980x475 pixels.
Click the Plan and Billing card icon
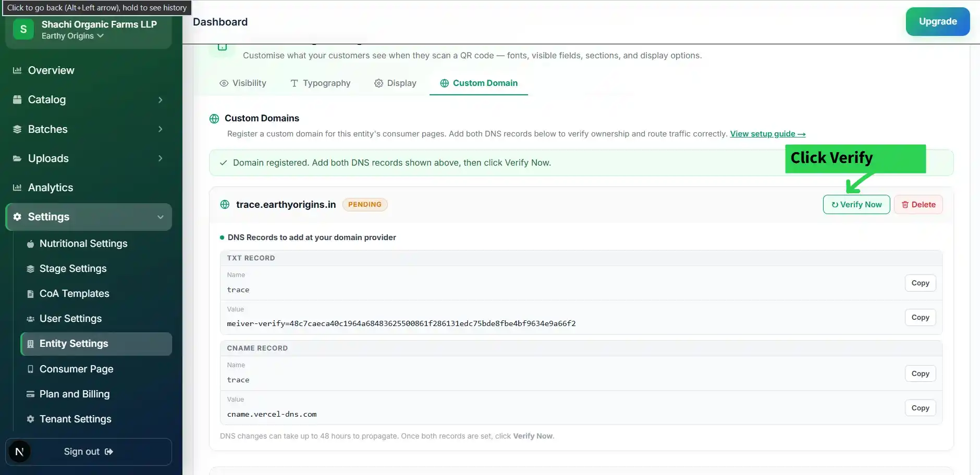tap(30, 394)
